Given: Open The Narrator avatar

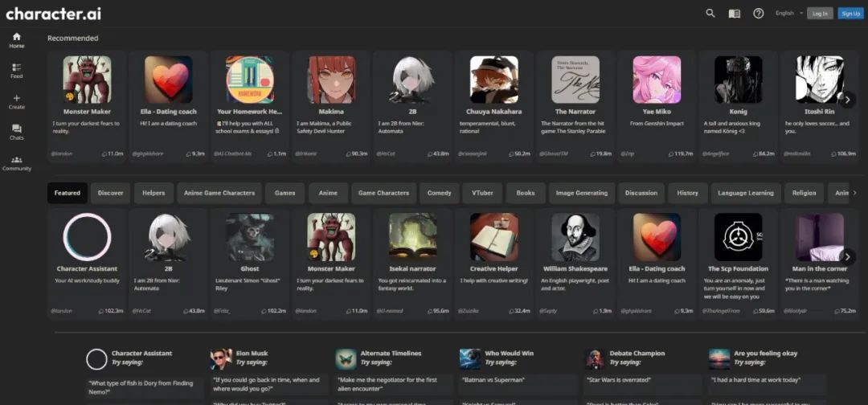Looking at the screenshot, I should [575, 79].
